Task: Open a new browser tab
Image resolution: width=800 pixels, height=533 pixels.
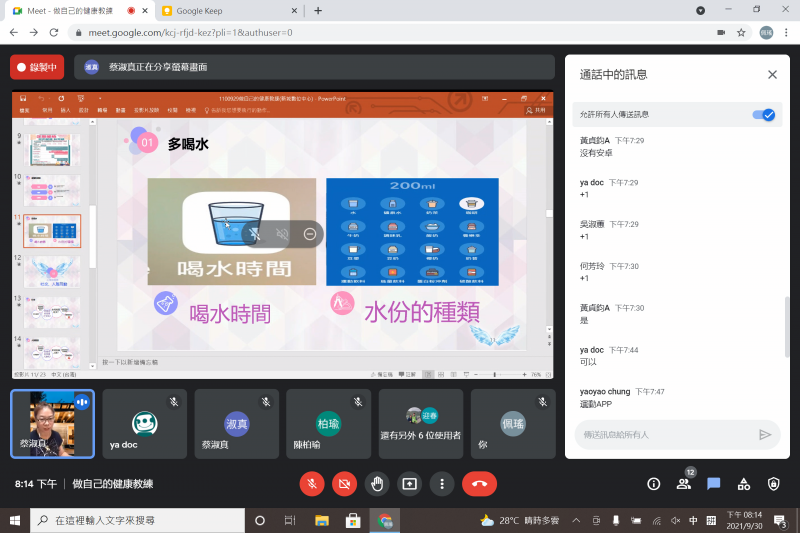Action: [x=318, y=11]
